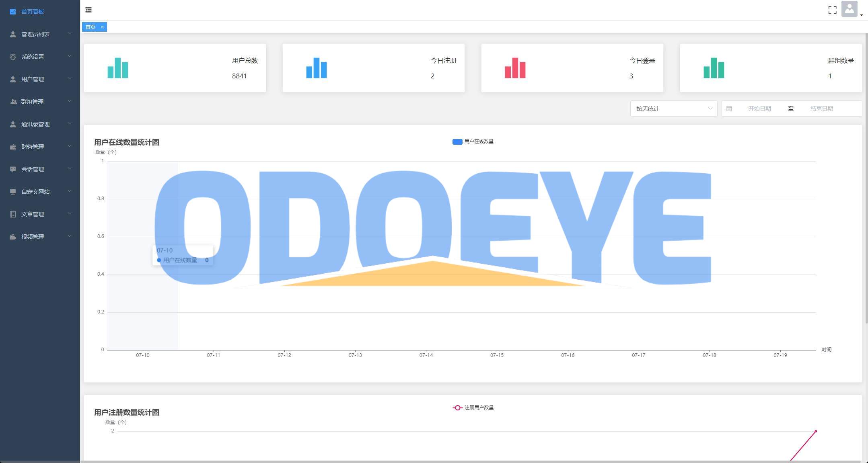Switch to the 首页 tab

click(x=91, y=27)
